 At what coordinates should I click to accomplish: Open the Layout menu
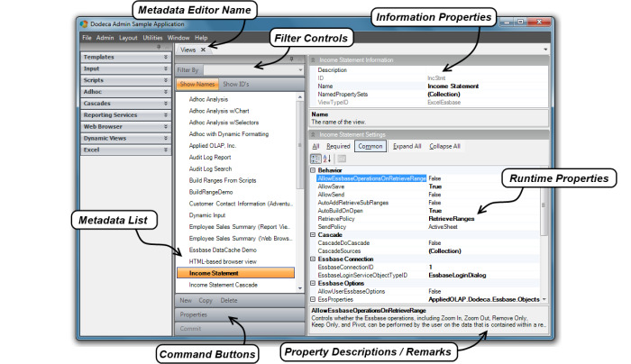click(128, 38)
